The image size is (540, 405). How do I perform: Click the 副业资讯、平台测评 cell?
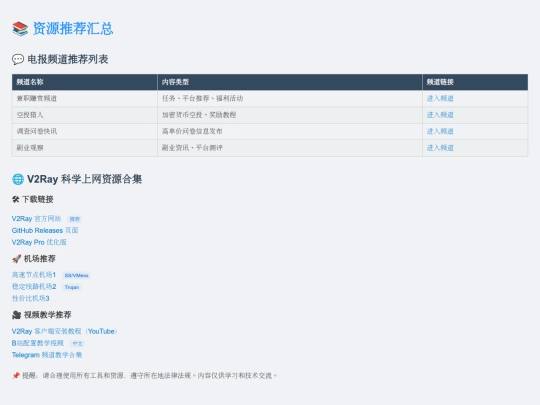tap(290, 148)
